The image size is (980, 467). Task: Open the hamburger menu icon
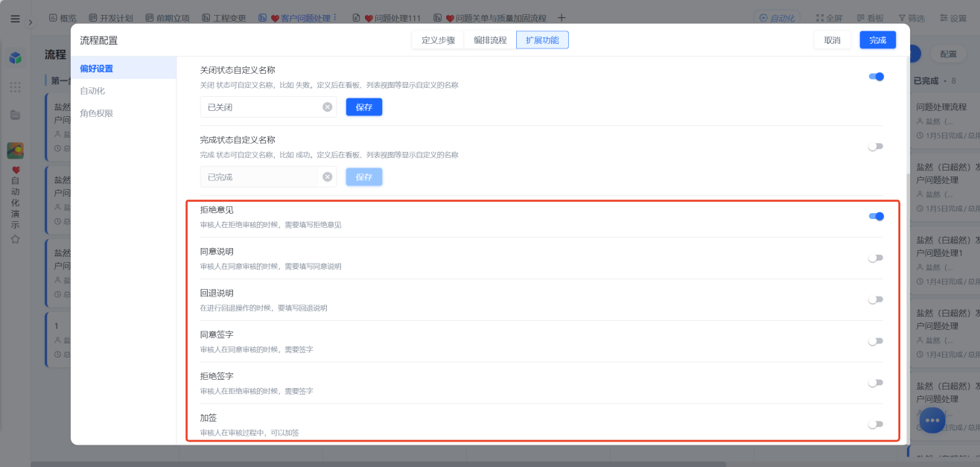pos(15,19)
